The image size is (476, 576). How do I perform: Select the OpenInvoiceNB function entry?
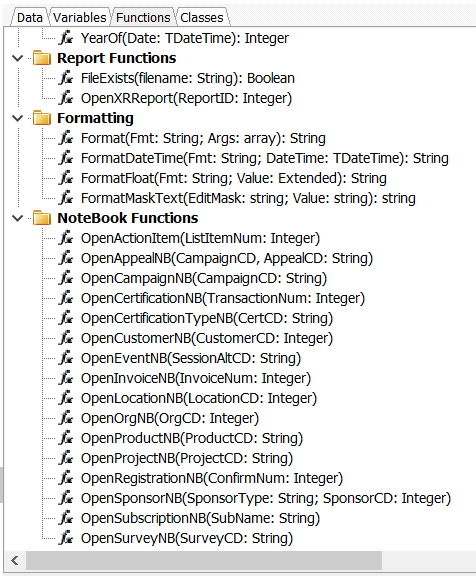click(196, 378)
